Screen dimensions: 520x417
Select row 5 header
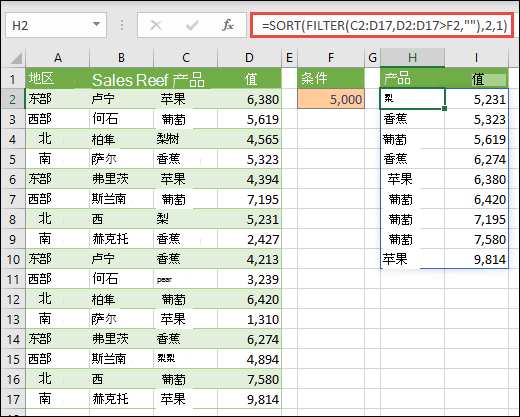pyautogui.click(x=13, y=159)
